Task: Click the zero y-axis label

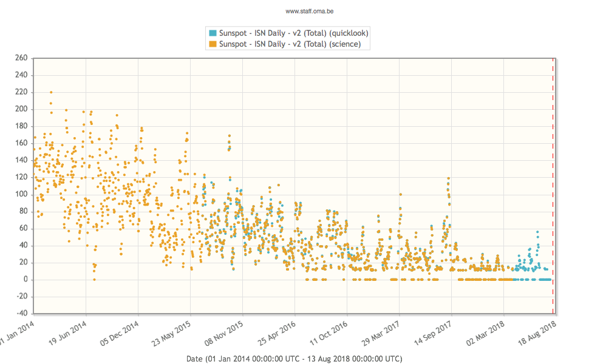Action: click(x=26, y=279)
